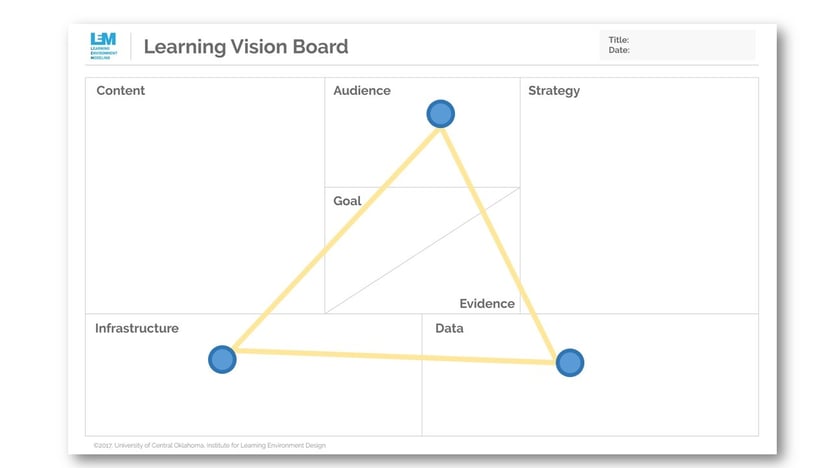Select the Infrastructure section label
This screenshot has width=832, height=468.
(137, 328)
